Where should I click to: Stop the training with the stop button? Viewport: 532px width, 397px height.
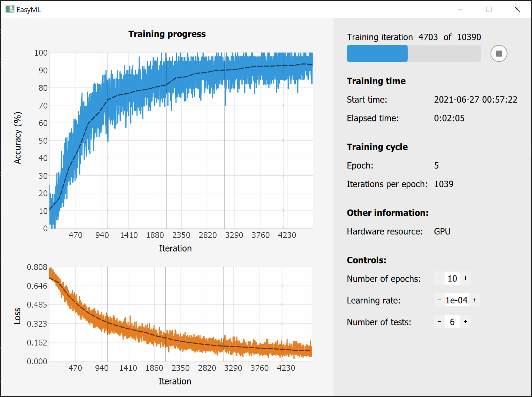pos(499,54)
